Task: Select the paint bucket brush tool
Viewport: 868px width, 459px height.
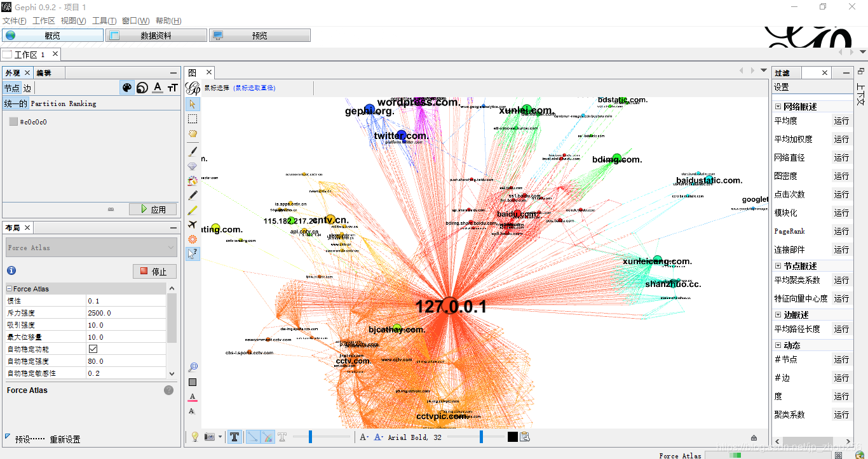Action: point(193,181)
